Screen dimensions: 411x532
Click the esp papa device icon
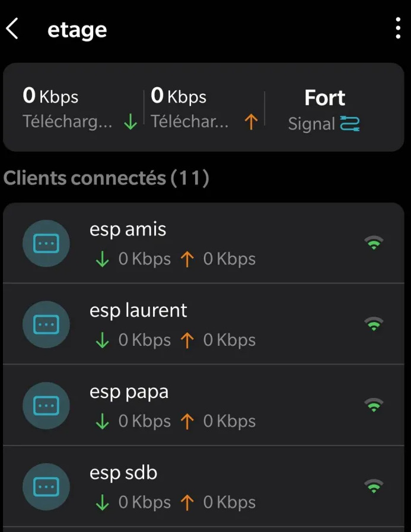tap(46, 406)
